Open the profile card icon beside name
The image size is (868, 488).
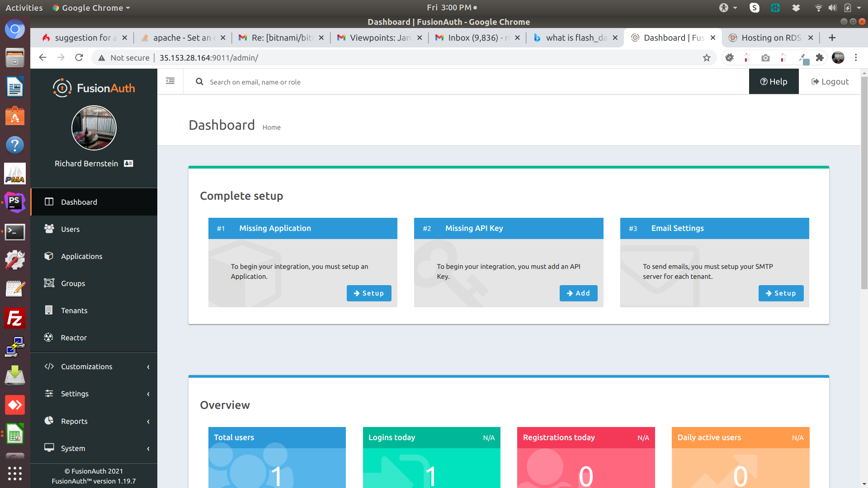coord(129,164)
